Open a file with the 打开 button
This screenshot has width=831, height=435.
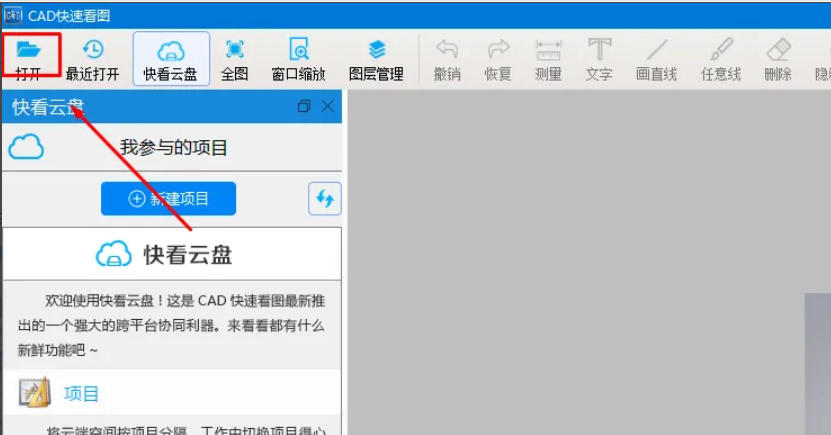[29, 58]
